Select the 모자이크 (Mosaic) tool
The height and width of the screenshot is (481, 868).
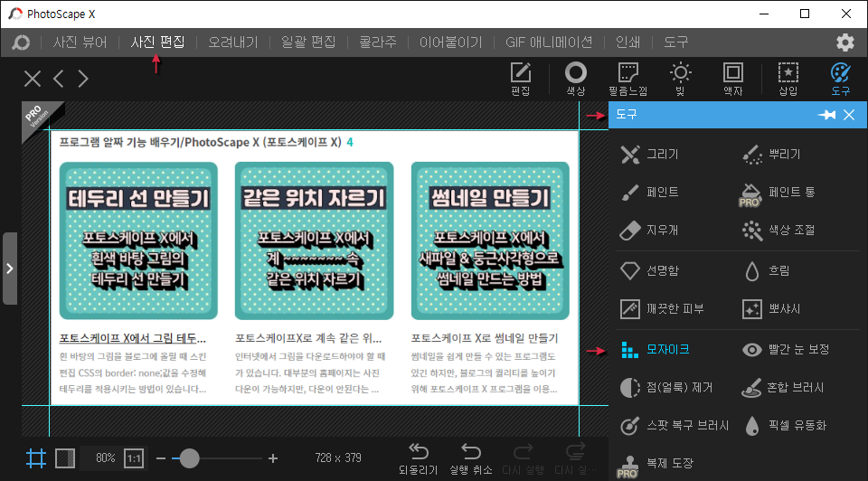coord(655,350)
